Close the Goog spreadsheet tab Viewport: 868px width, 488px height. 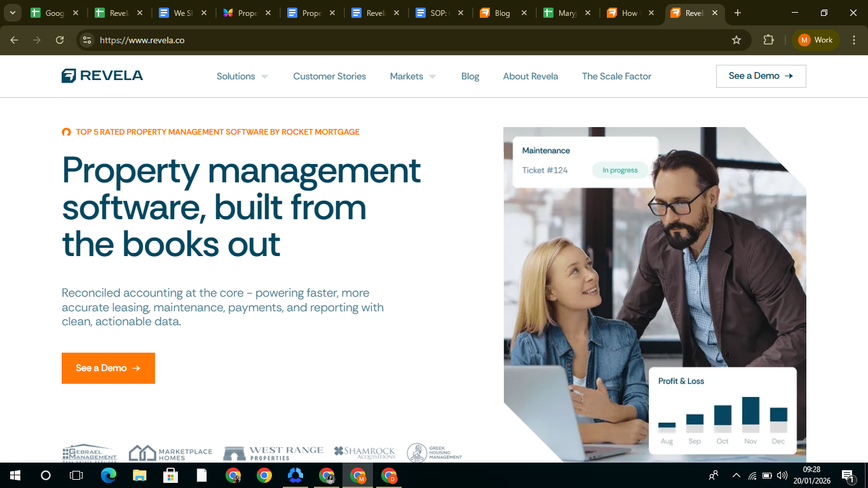[76, 13]
